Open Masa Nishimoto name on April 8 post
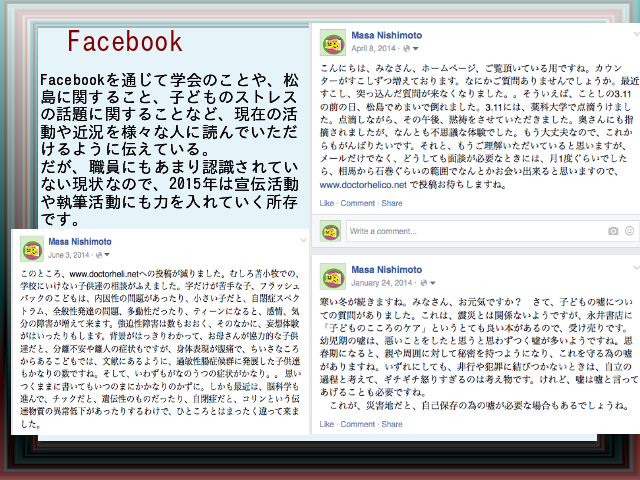Screen dimensions: 640x480 pyautogui.click(x=387, y=36)
